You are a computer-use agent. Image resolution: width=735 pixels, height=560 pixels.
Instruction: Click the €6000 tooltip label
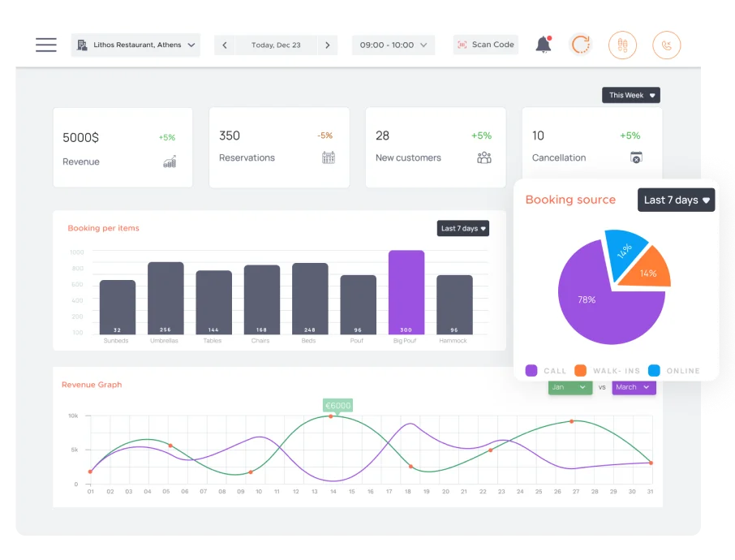coord(337,405)
